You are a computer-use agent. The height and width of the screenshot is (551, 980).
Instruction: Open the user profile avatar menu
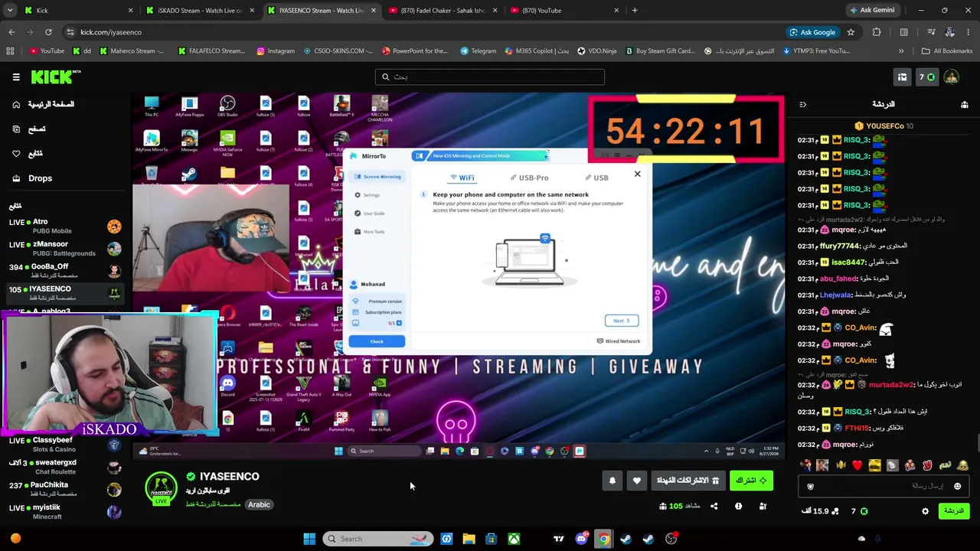click(951, 77)
